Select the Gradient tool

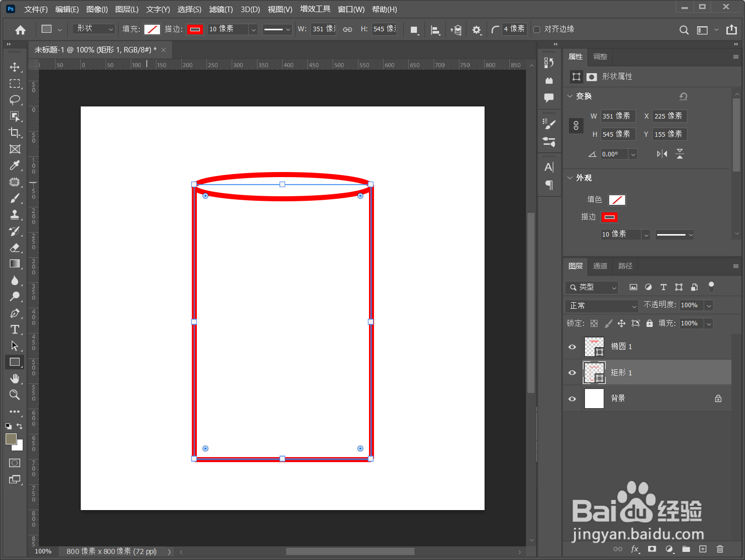click(x=15, y=264)
